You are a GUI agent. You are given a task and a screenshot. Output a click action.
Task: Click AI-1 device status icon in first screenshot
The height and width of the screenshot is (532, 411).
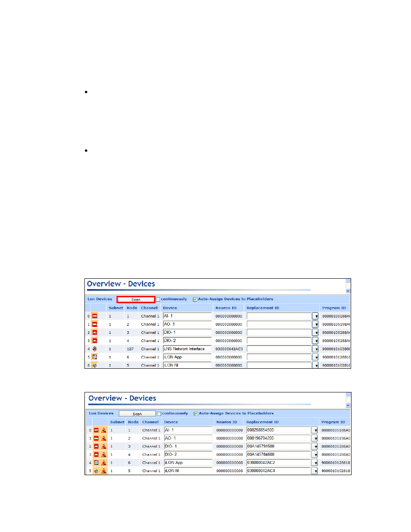pyautogui.click(x=95, y=316)
